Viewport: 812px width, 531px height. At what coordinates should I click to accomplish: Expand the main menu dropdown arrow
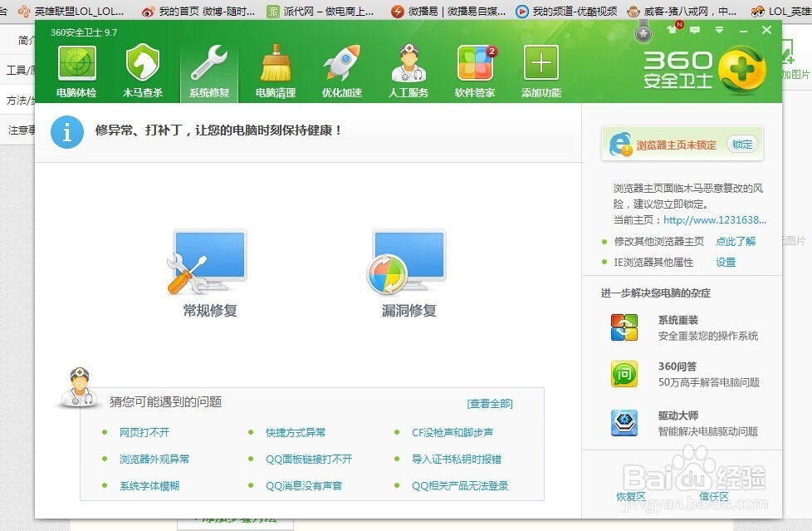pyautogui.click(x=719, y=30)
